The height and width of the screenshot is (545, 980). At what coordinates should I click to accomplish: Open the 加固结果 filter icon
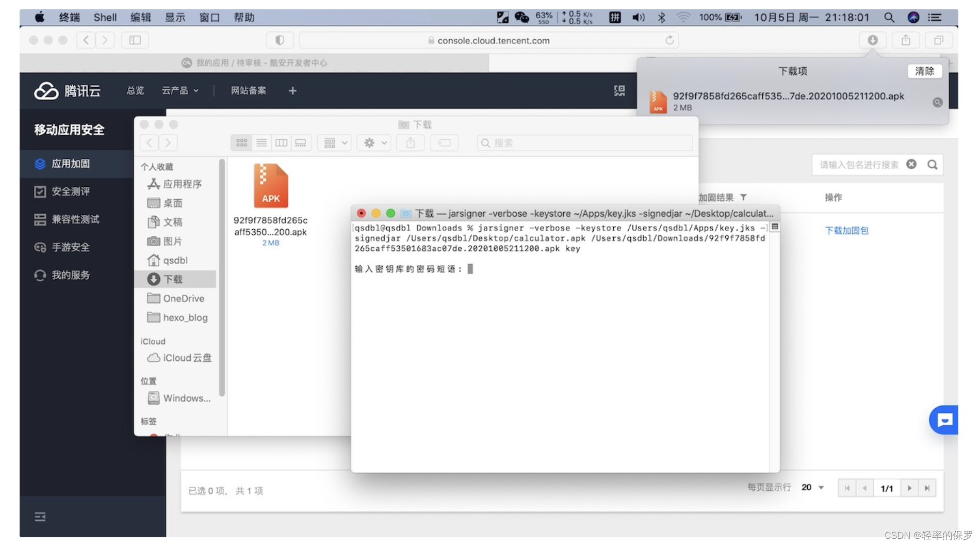[x=743, y=197]
